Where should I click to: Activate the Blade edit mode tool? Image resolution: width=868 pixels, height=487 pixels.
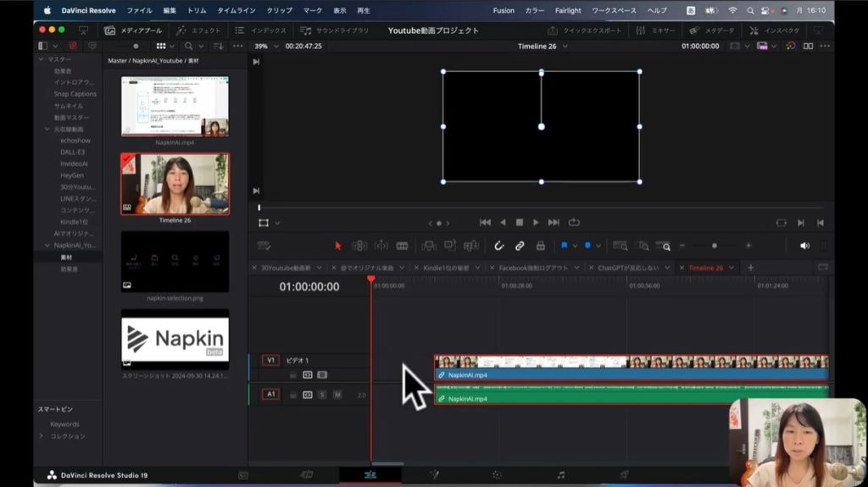coord(402,246)
